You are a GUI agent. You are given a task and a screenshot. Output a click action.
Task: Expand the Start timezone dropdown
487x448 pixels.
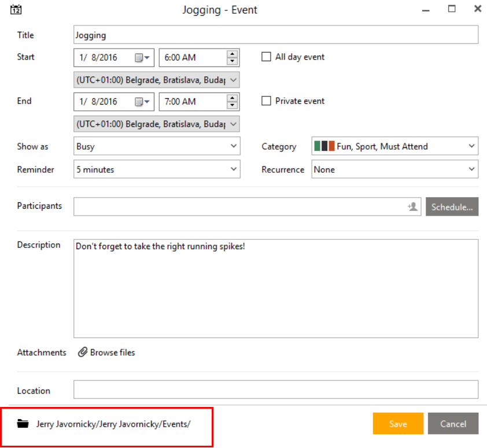click(234, 79)
